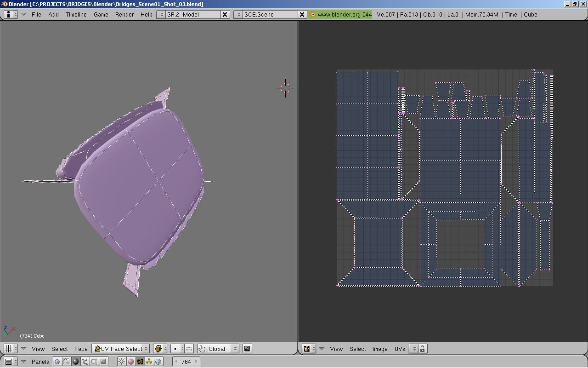This screenshot has width=588, height=368.
Task: Open the Face menu
Action: click(x=81, y=349)
